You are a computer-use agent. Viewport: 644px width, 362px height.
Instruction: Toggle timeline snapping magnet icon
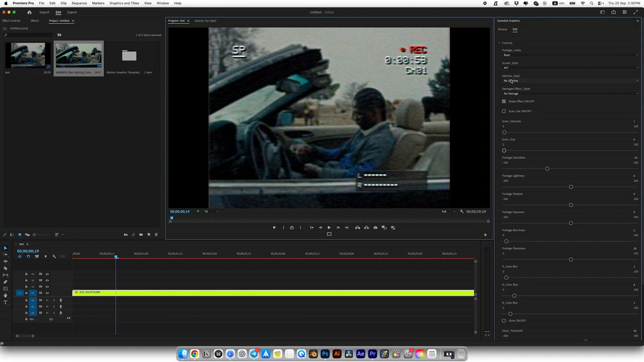click(x=28, y=256)
